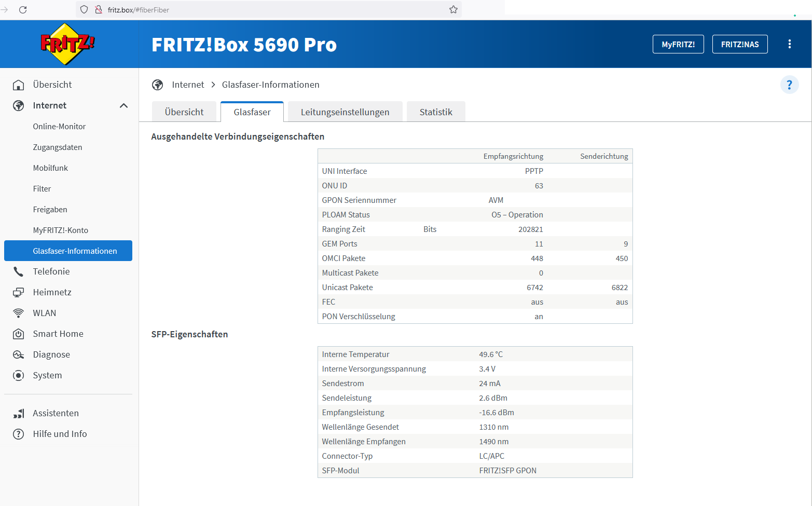812x506 pixels.
Task: Select Glasfaser-Informationen in the sidebar
Action: tap(68, 251)
